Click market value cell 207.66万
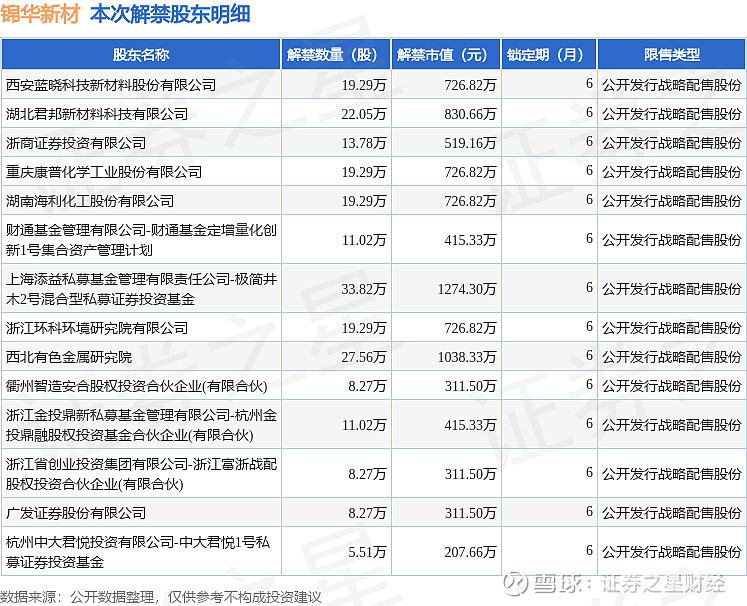 tap(470, 552)
